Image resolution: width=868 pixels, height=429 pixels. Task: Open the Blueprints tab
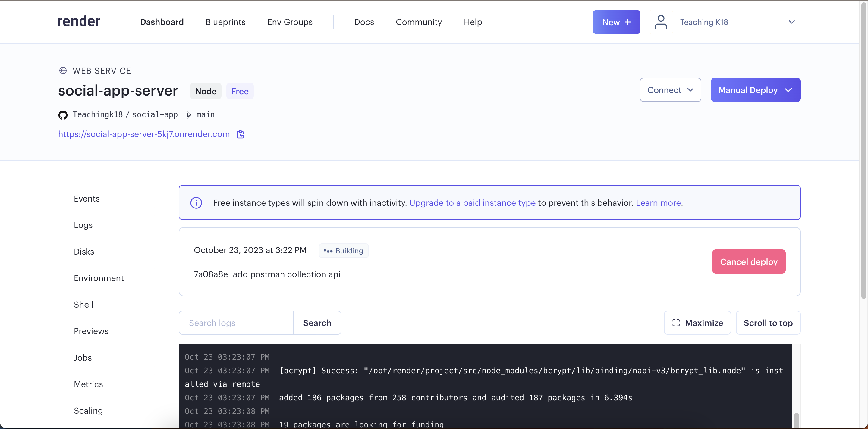[x=225, y=22]
